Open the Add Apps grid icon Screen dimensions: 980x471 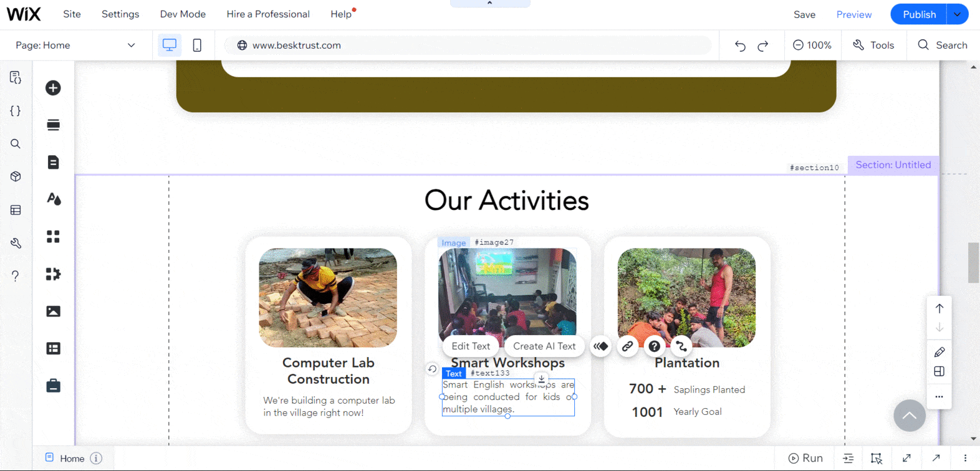point(53,237)
